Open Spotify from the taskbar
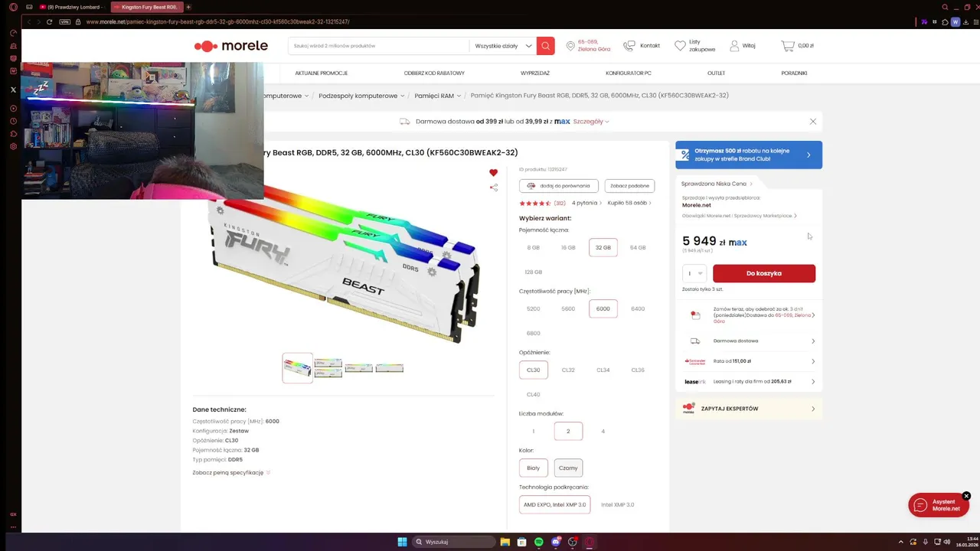Viewport: 980px width, 551px height. coord(539,542)
